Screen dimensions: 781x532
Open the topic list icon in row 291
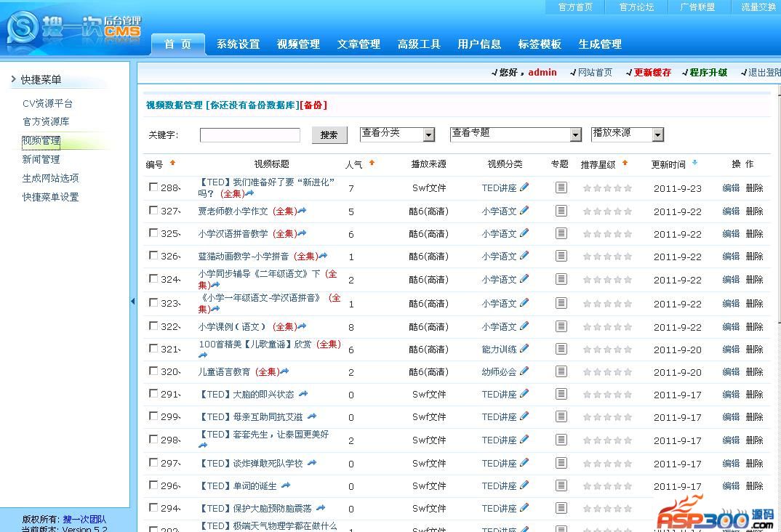click(x=561, y=394)
